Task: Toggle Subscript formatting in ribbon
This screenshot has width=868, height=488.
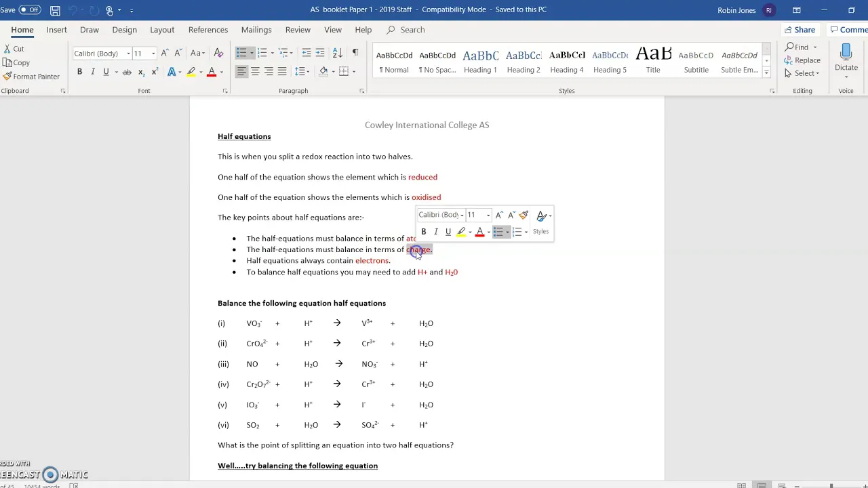Action: click(x=141, y=72)
